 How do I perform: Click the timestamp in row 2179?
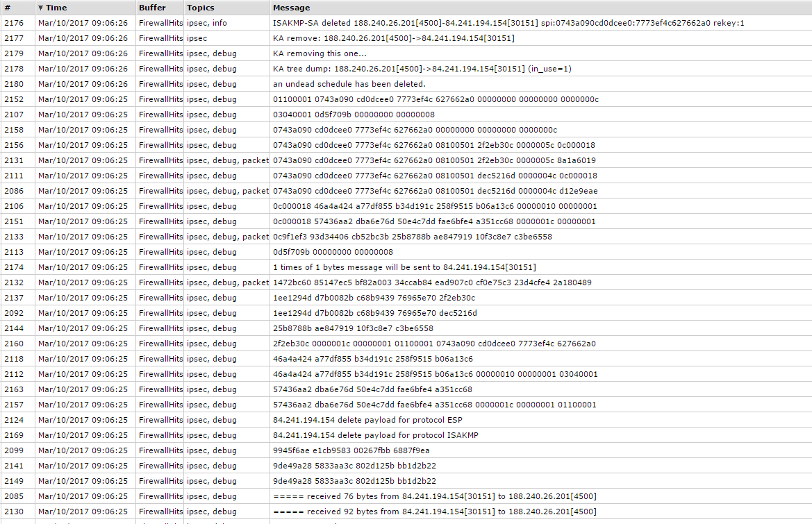point(83,53)
